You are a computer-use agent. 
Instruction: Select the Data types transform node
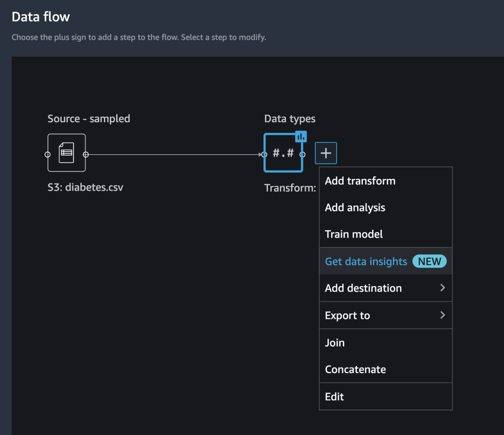pyautogui.click(x=283, y=153)
